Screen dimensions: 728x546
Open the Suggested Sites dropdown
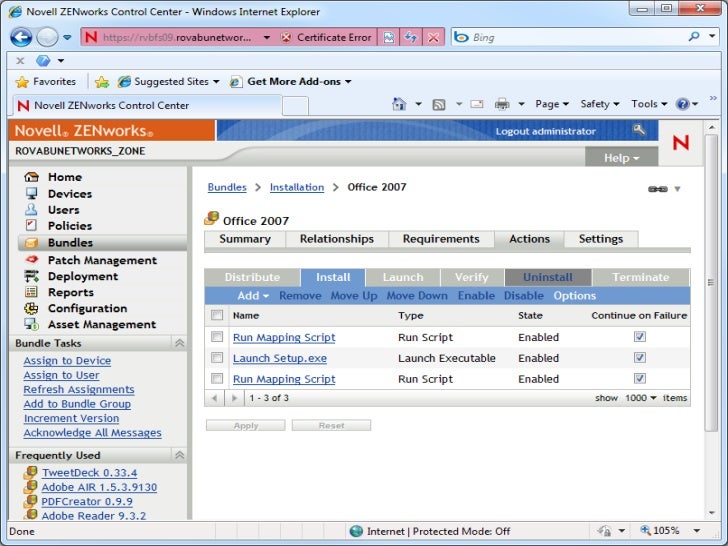(x=216, y=82)
